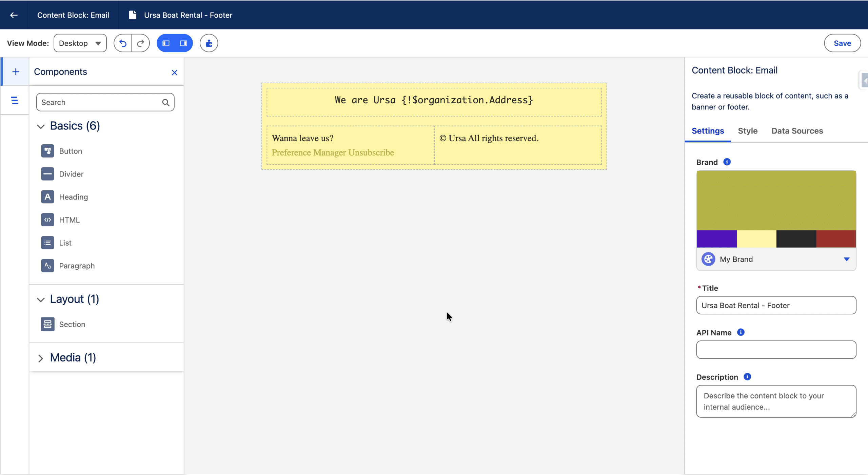Click the redo icon
This screenshot has height=475, width=868.
[x=140, y=43]
